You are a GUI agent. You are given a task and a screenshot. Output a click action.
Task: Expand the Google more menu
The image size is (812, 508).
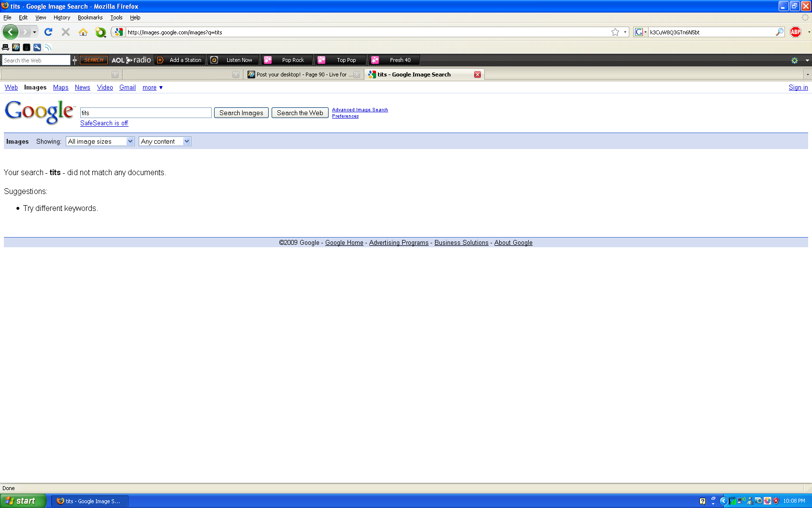tap(153, 88)
